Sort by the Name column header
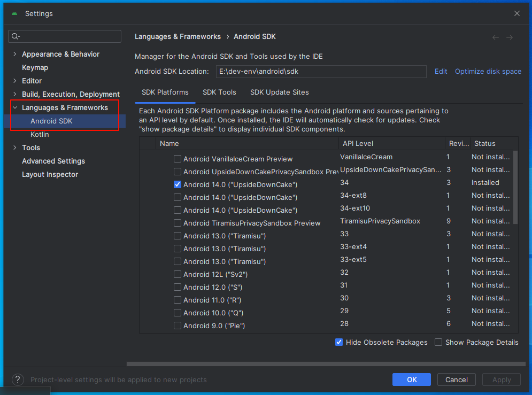The image size is (532, 395). (247, 143)
